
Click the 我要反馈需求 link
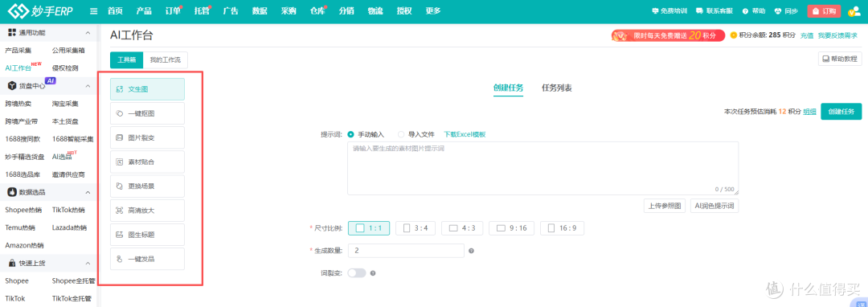(837, 35)
